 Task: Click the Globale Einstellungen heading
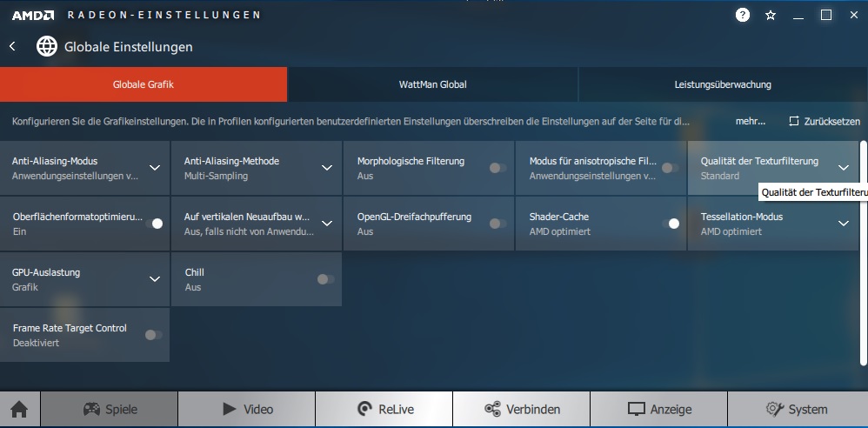point(129,47)
